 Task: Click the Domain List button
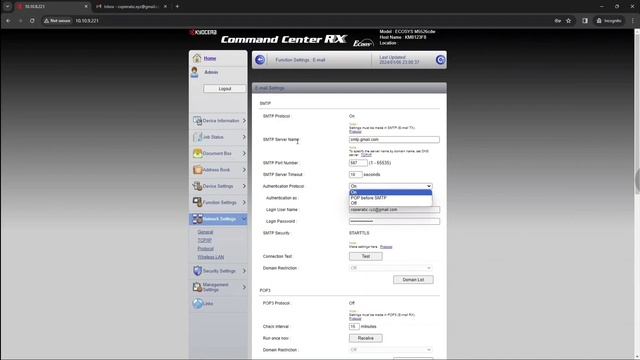(x=413, y=280)
